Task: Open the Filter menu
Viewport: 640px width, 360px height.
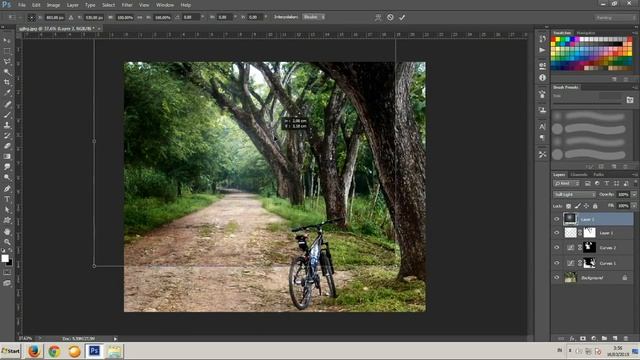Action: click(x=127, y=5)
